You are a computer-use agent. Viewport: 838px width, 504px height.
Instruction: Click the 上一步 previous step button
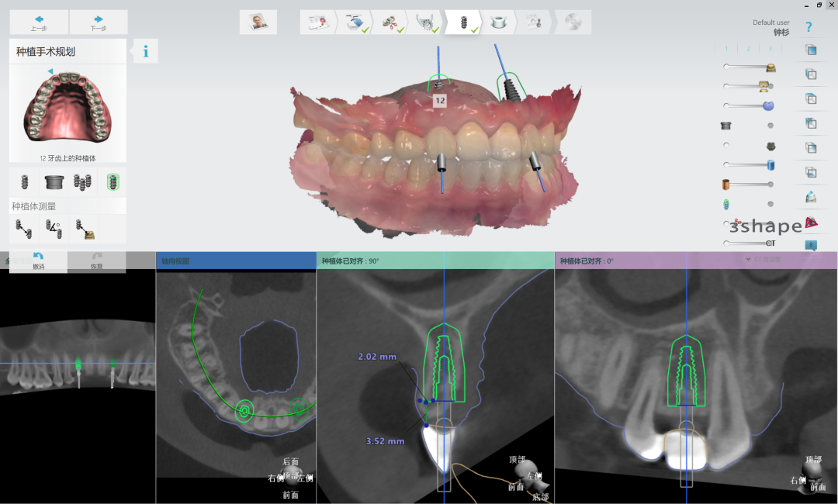pos(39,22)
